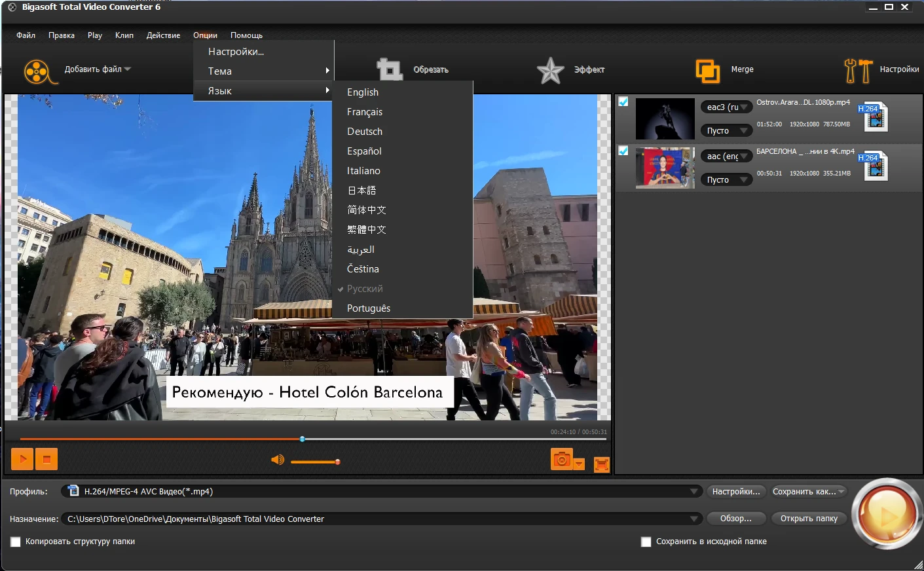Image resolution: width=924 pixels, height=571 pixels.
Task: Click the Обзор... browse button
Action: [736, 519]
